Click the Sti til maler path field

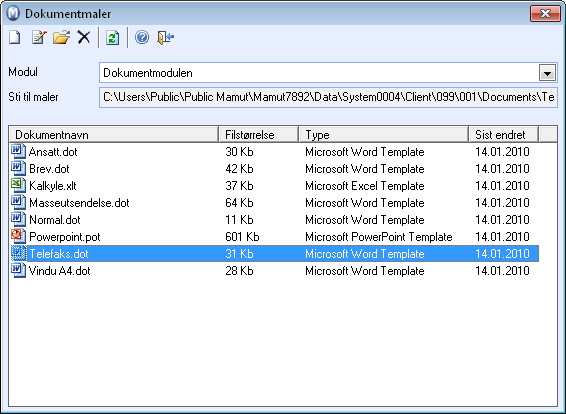(328, 97)
